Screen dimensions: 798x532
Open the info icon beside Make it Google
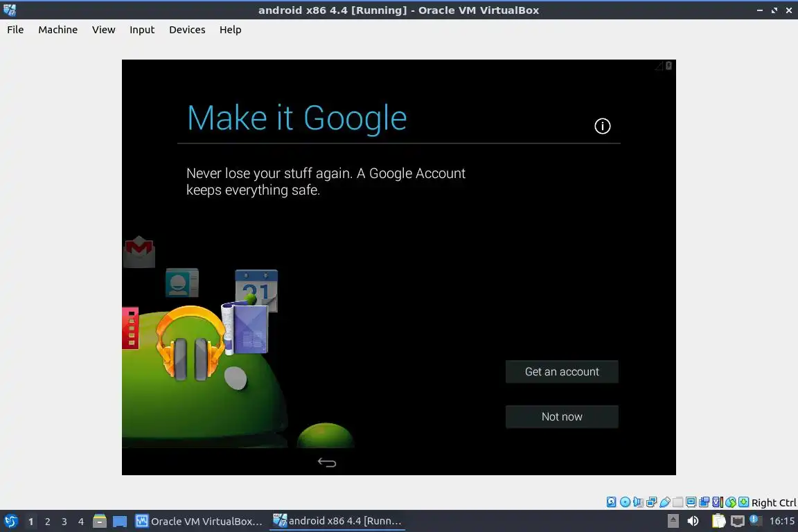click(603, 126)
